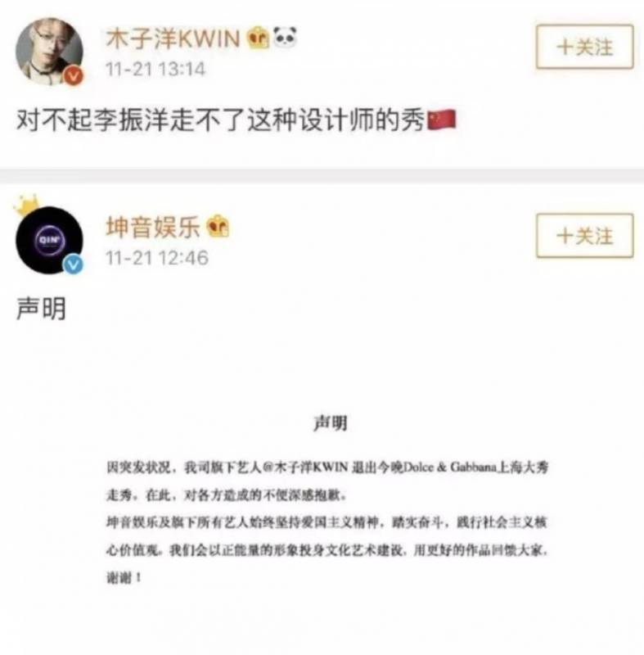
Task: Tap crown member icon beside 坤音娱乐
Action: [218, 227]
